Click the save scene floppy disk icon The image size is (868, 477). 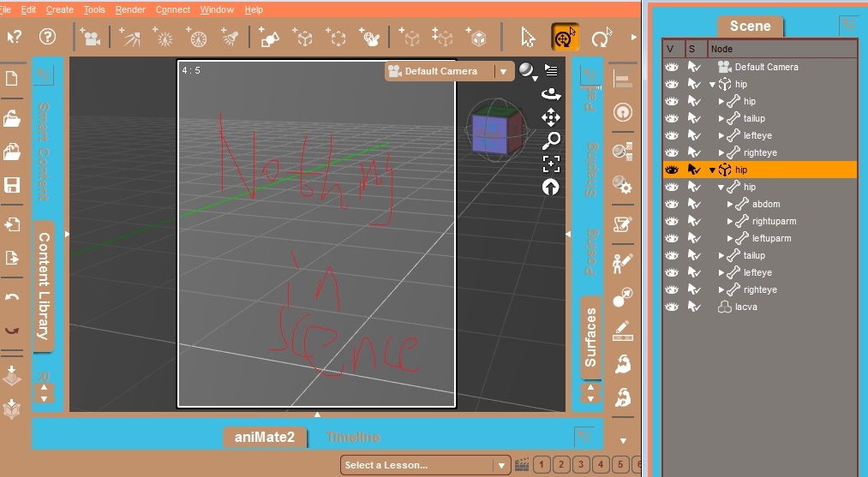coord(12,186)
